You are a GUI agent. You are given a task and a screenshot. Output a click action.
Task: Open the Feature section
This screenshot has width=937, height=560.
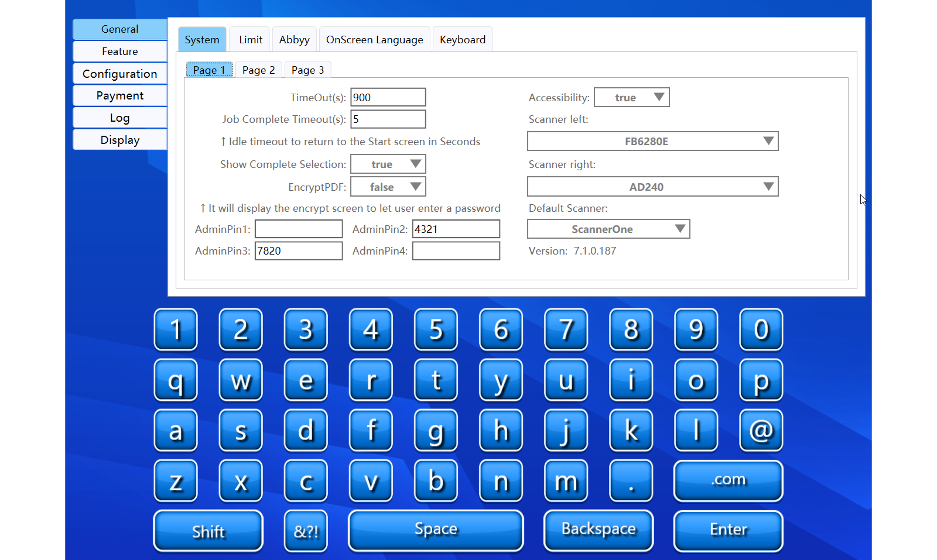120,51
